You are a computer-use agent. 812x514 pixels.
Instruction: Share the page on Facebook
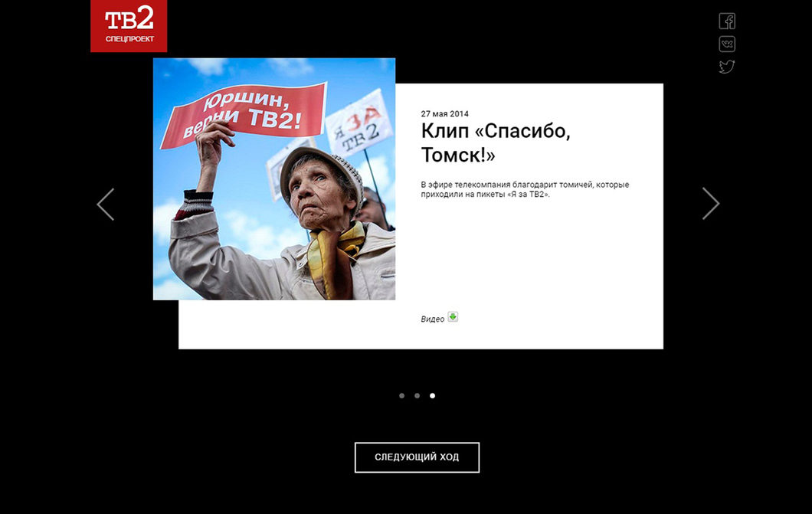click(x=727, y=21)
